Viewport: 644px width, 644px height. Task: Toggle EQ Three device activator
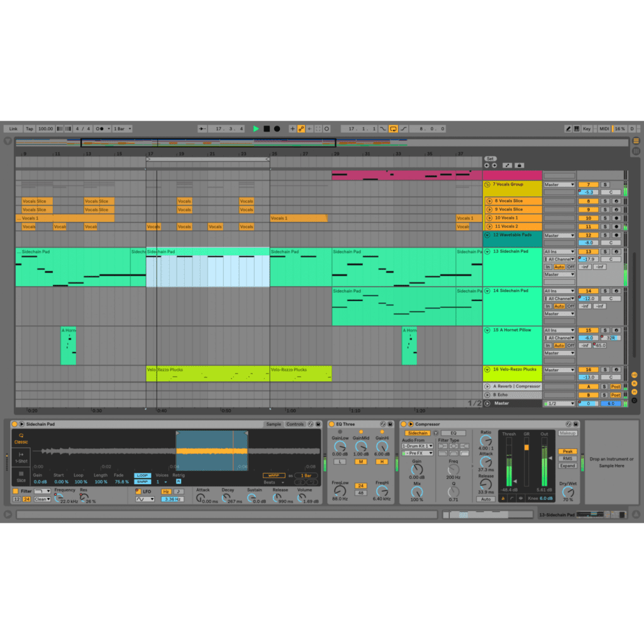click(331, 425)
